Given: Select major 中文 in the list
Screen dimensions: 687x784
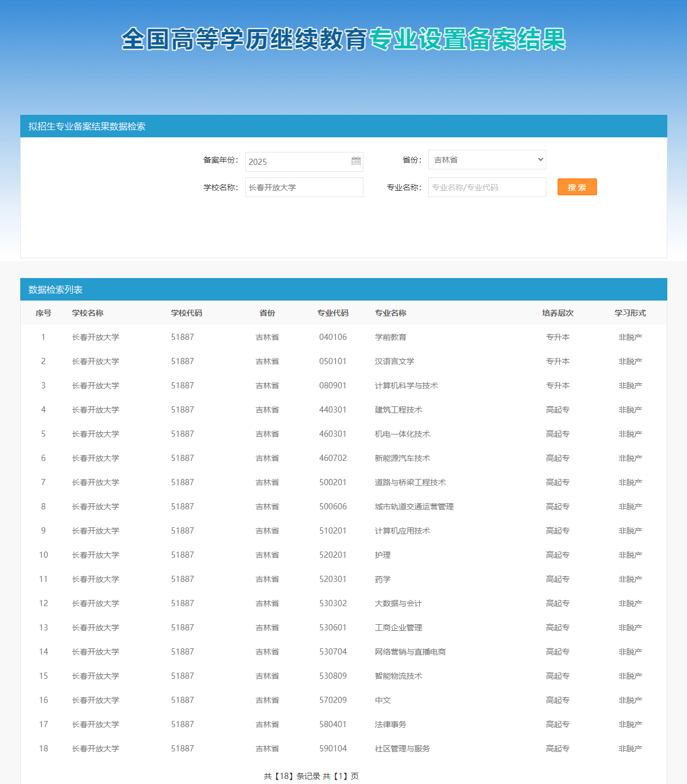Looking at the screenshot, I should click(x=383, y=700).
